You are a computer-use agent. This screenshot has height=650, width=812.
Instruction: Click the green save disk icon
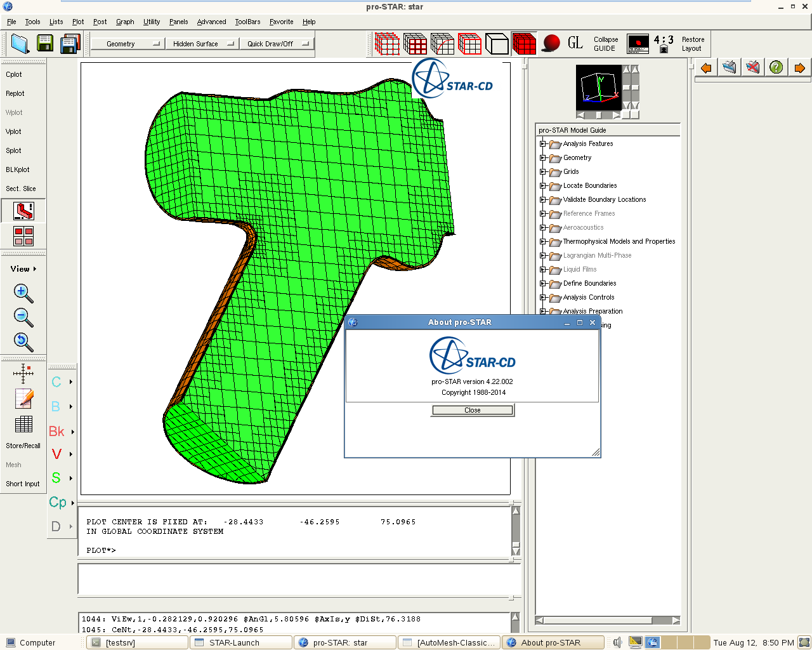pyautogui.click(x=45, y=44)
